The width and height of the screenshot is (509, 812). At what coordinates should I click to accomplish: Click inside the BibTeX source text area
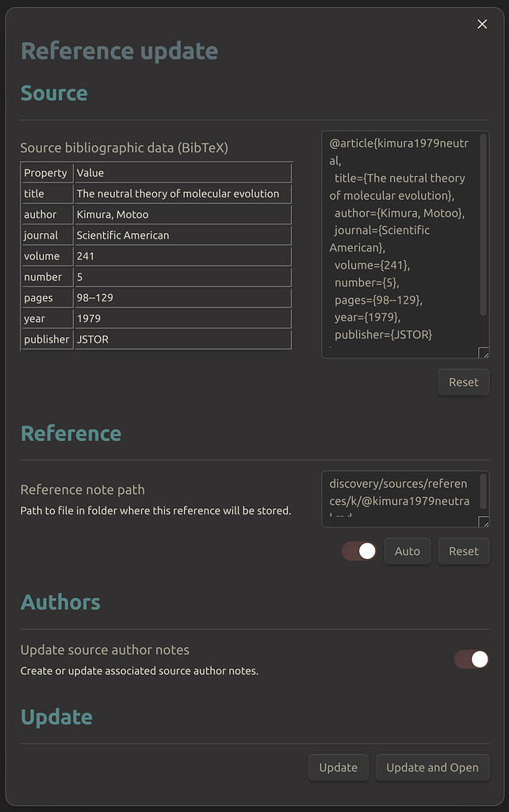[x=396, y=238]
